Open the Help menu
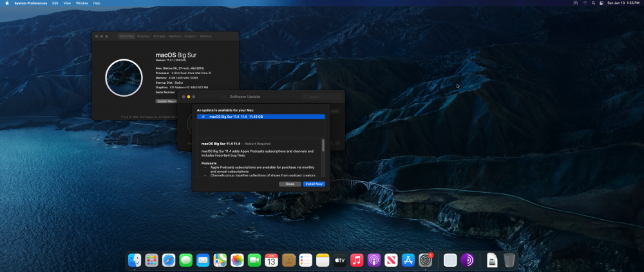This screenshot has width=644, height=272. (x=97, y=3)
